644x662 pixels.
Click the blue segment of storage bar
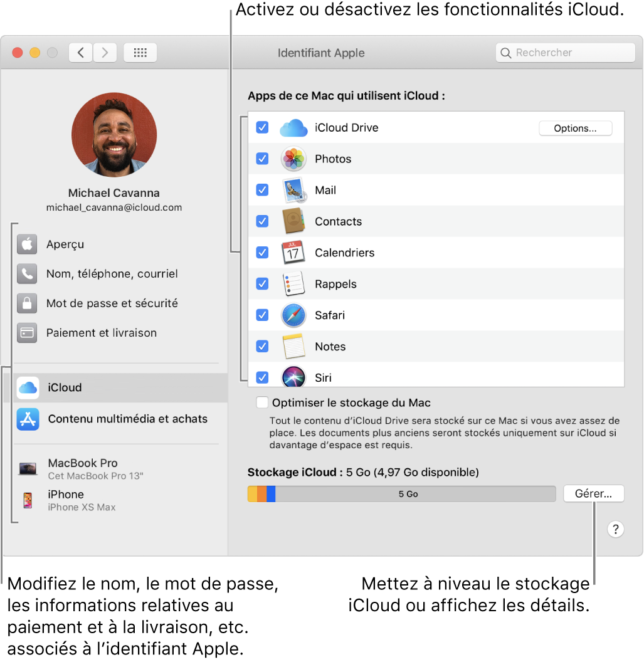(x=271, y=493)
